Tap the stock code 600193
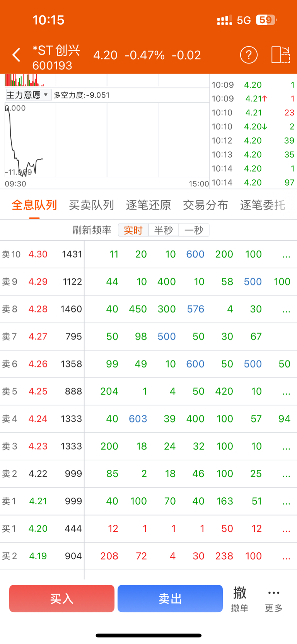Screen dimensions: 297x644 point(52,65)
